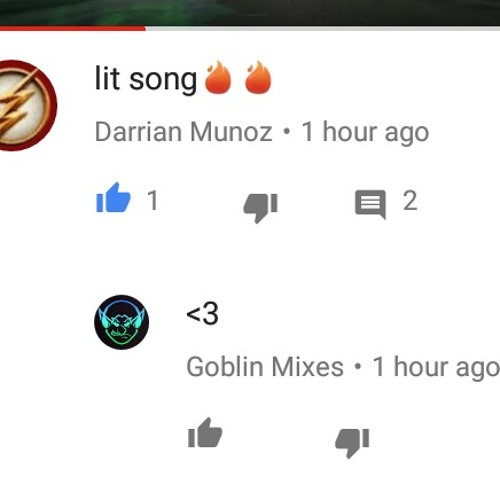
Task: Click the first fire emoji in comment
Action: pyautogui.click(x=218, y=77)
